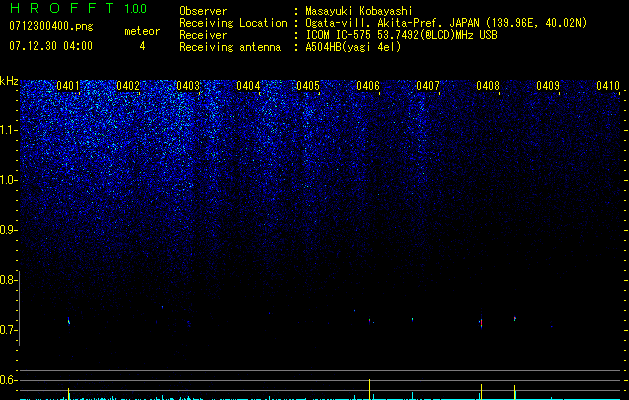Click the 0.9 kHz axis label
629x400 pixels.
[x=8, y=230]
